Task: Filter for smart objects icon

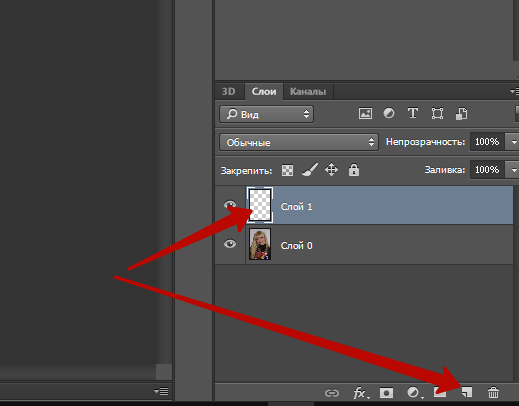Action: (461, 114)
